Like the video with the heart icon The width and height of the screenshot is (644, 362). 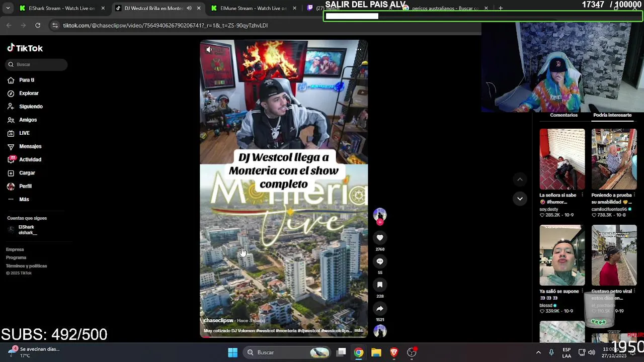click(380, 238)
